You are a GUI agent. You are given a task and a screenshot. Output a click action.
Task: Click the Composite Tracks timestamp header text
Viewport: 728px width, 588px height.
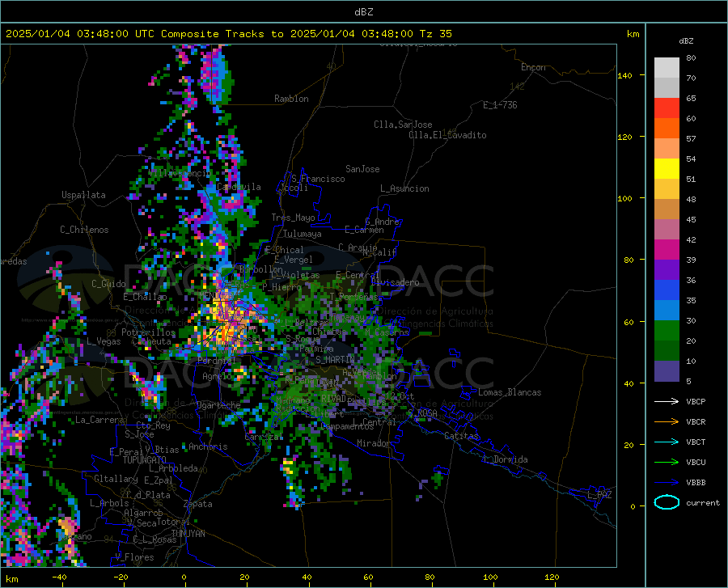coord(228,34)
